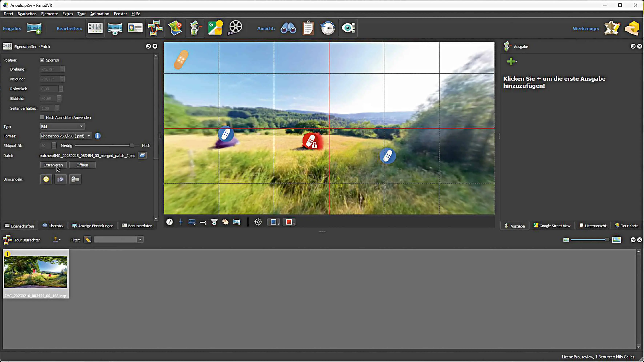
Task: Click the blue info icon beside Format
Action: coord(98,136)
